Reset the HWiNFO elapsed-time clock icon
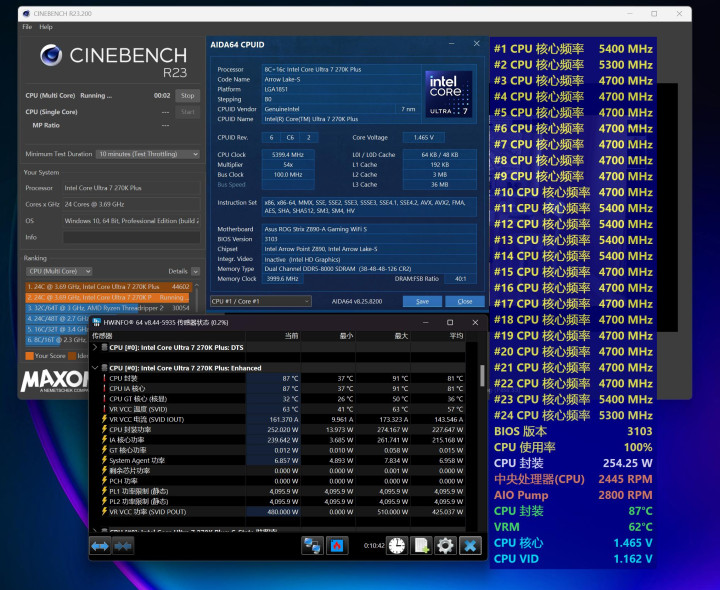The height and width of the screenshot is (590, 720). (x=397, y=545)
